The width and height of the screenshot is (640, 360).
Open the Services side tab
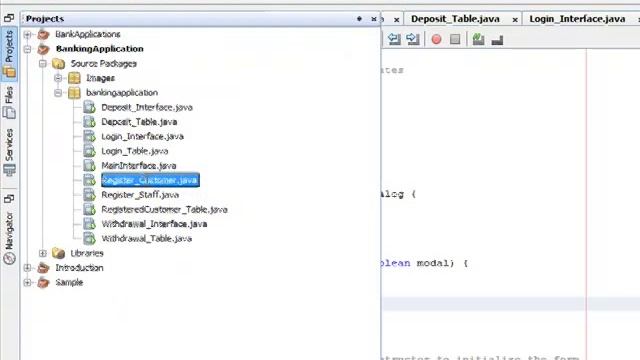point(9,152)
